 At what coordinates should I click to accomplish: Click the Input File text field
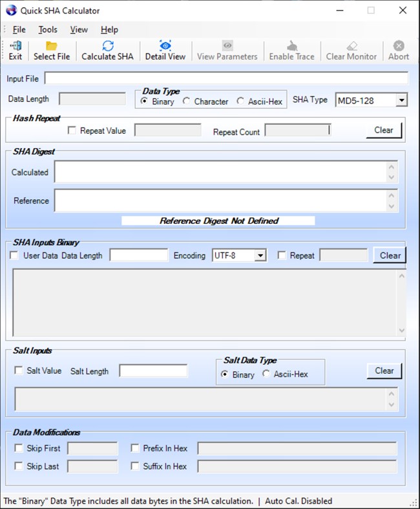pos(226,78)
